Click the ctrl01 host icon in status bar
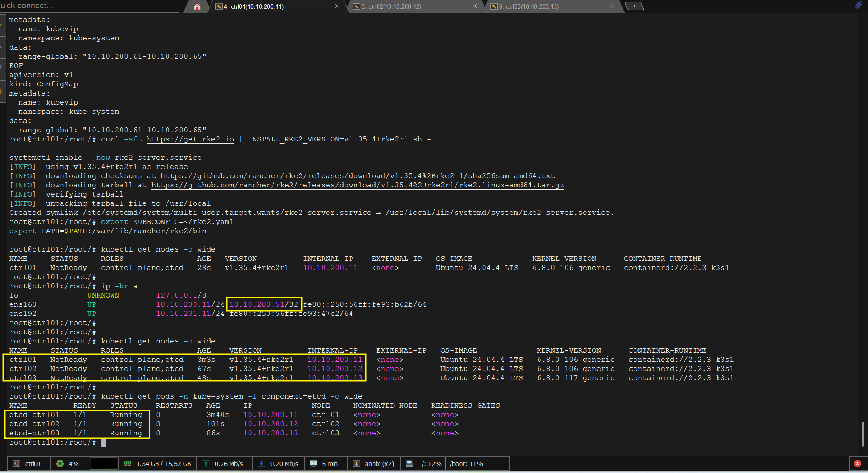Viewport: 868px width, 473px height. tap(17, 464)
